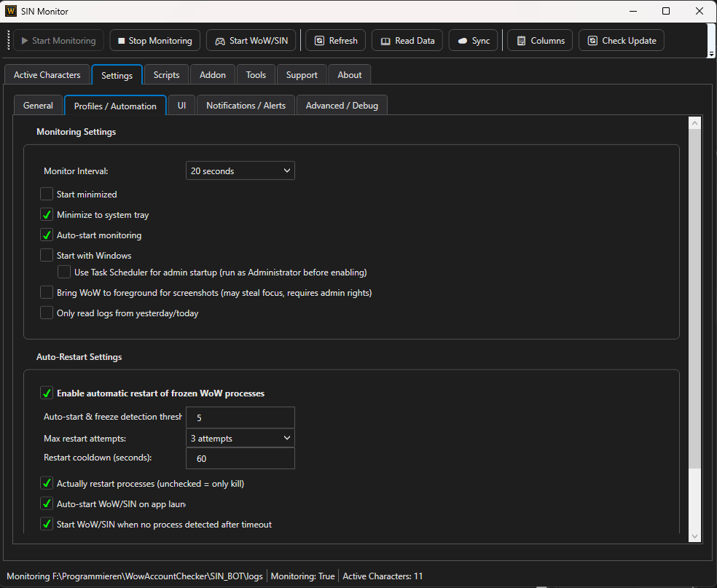This screenshot has height=588, width=717.
Task: Uncheck Minimize to system tray
Action: tap(47, 215)
